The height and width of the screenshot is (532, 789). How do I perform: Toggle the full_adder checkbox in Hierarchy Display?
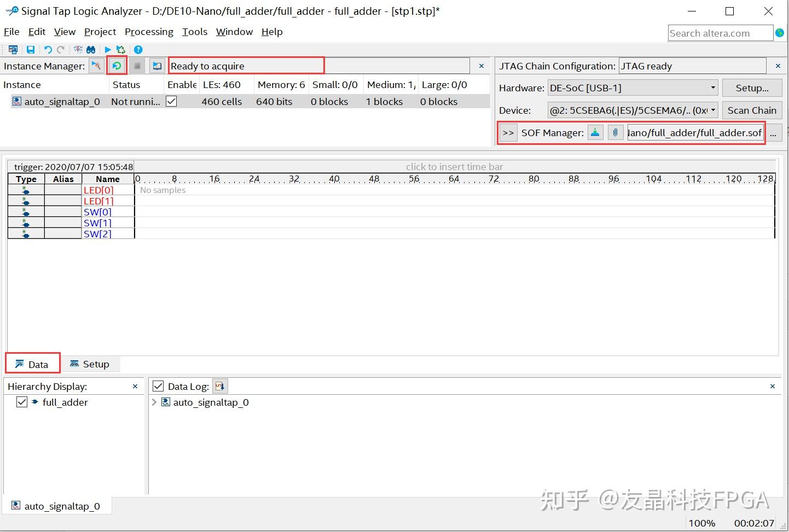click(x=21, y=402)
